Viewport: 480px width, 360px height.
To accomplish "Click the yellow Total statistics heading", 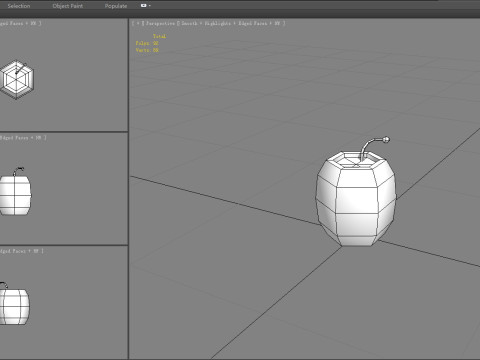I will pyautogui.click(x=159, y=36).
